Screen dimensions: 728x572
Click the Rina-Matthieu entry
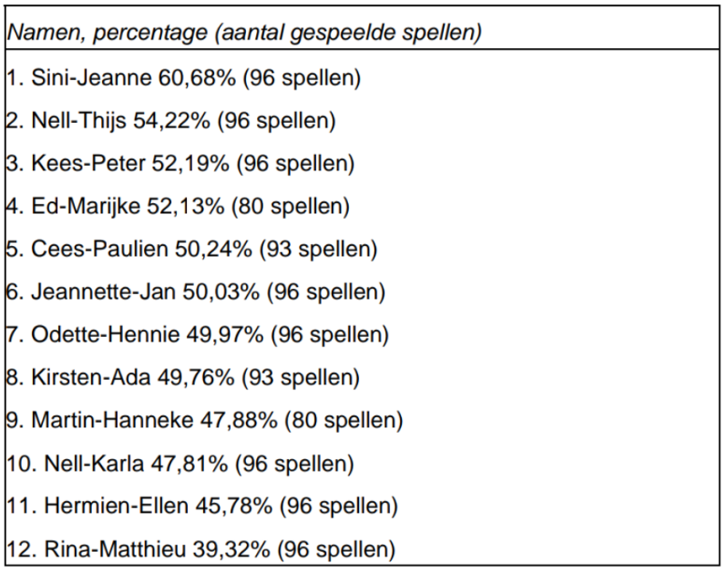click(202, 548)
